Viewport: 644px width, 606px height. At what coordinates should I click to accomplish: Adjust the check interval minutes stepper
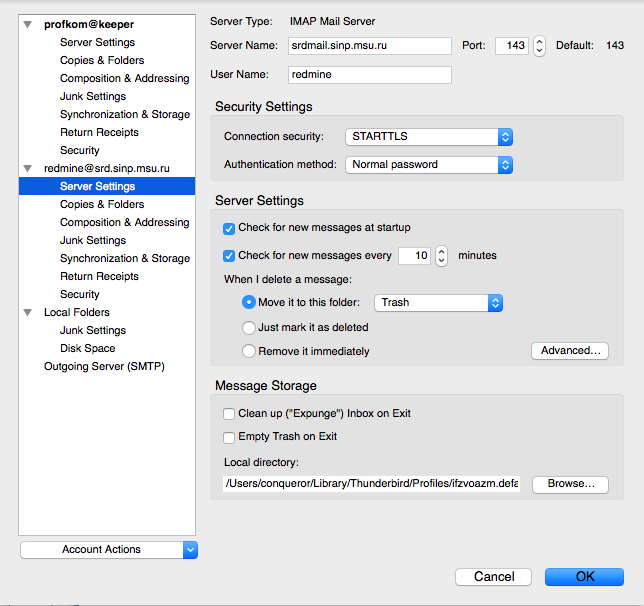(x=441, y=256)
